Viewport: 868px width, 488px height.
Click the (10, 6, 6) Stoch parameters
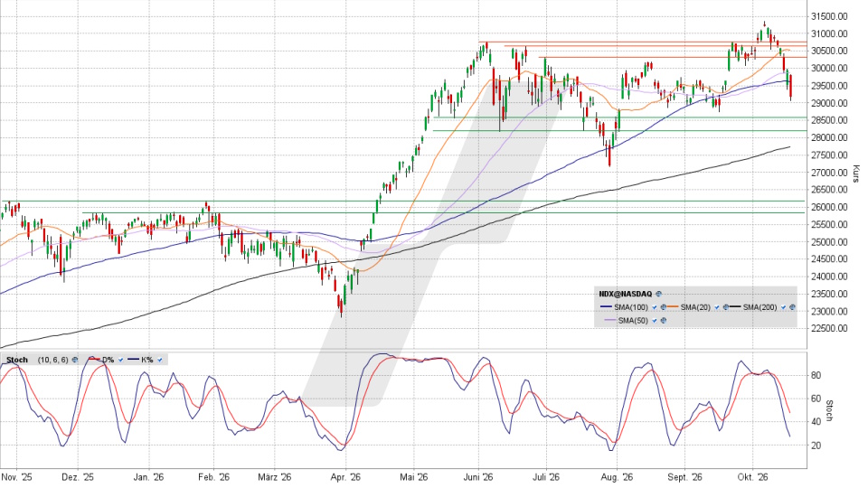point(53,360)
